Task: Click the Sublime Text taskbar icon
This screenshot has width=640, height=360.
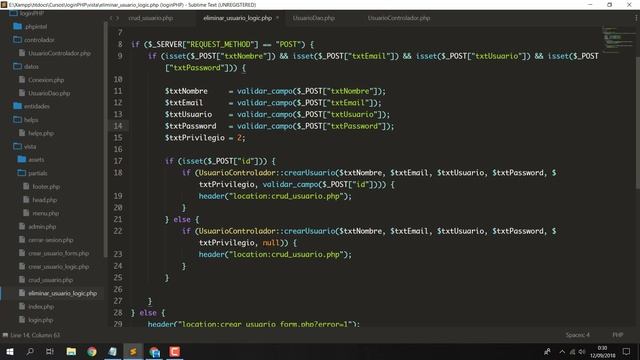Action: [133, 351]
